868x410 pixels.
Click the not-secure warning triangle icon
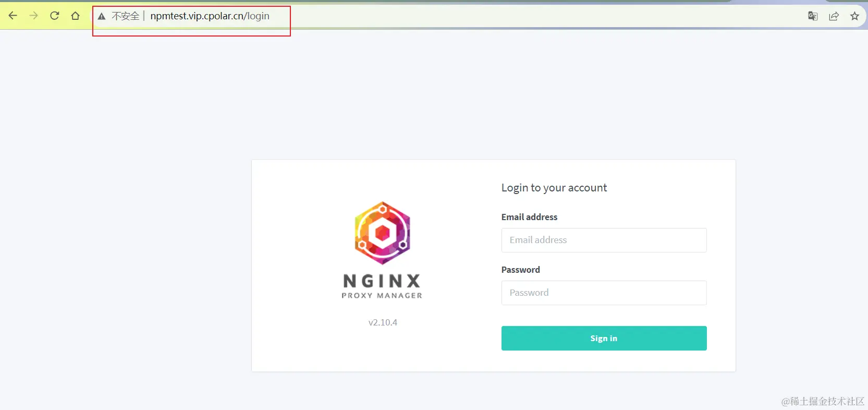pyautogui.click(x=102, y=16)
